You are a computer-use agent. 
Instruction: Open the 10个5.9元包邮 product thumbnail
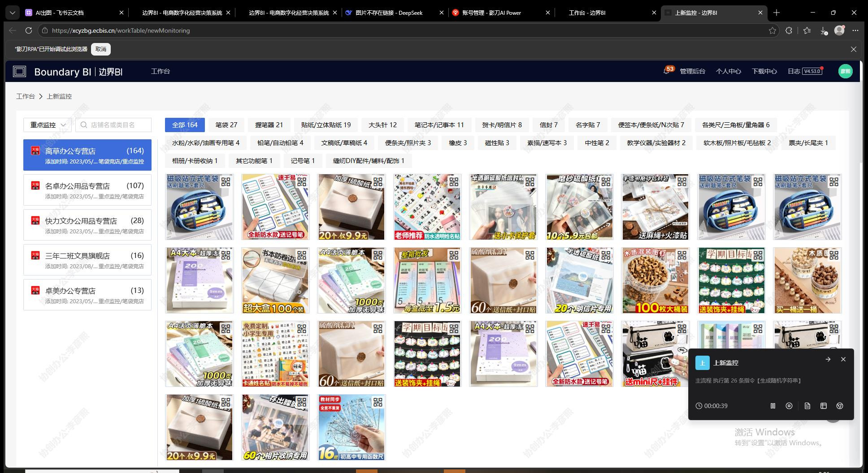pyautogui.click(x=579, y=207)
